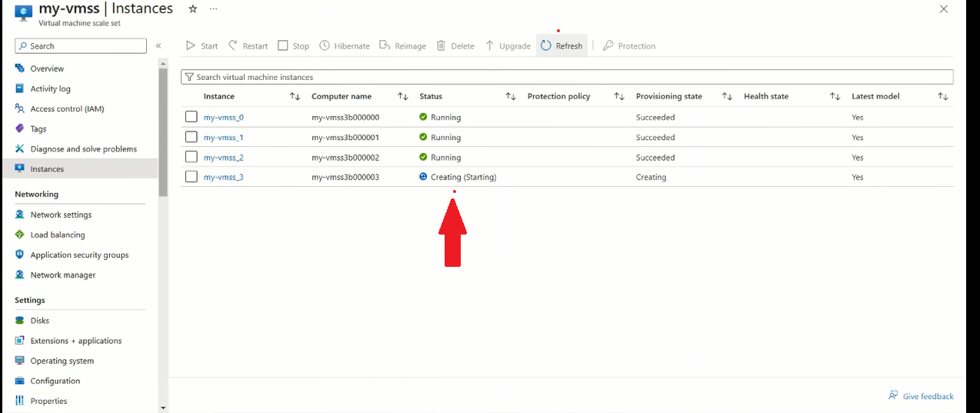Sort by the Status column arrows
980x413 pixels.
click(x=511, y=96)
